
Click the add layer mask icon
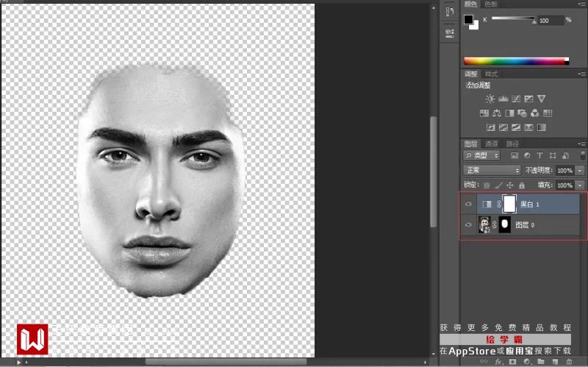(x=512, y=362)
